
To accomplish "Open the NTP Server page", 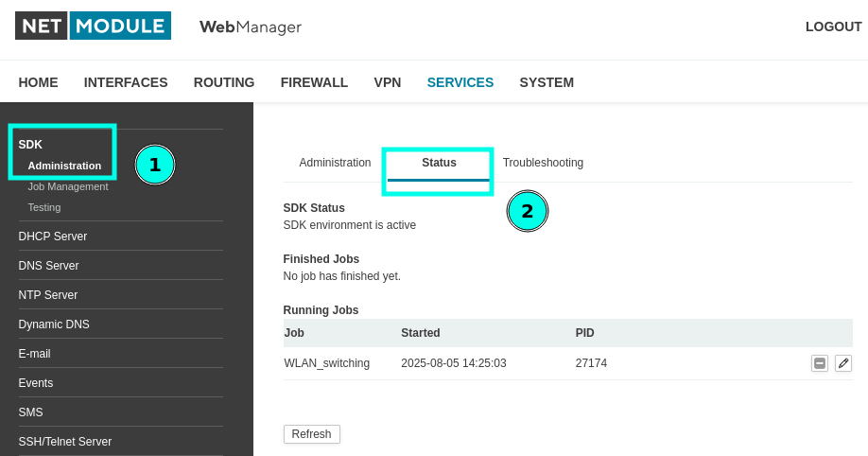I will pos(48,295).
